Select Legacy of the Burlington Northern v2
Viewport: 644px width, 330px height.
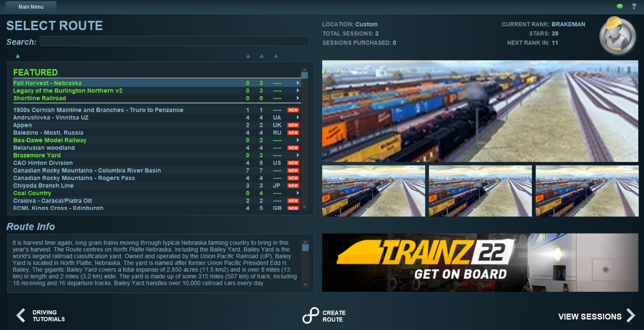point(68,91)
